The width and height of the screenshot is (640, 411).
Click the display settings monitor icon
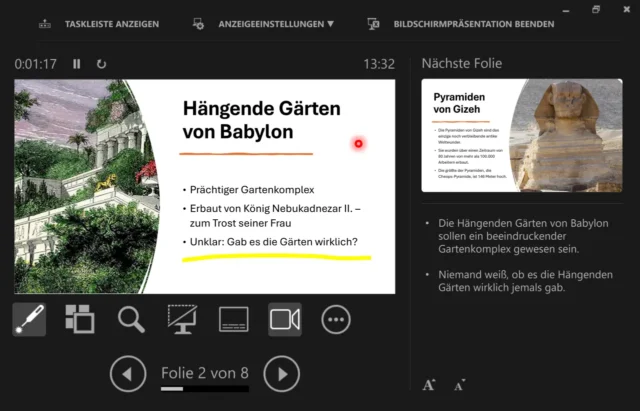pos(198,24)
